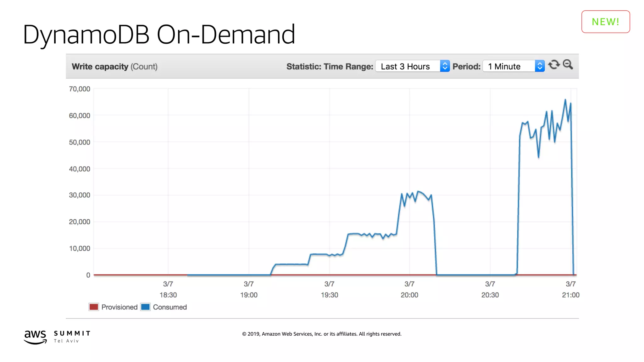
Task: Click the 20,000 y-axis label
Action: point(80,222)
